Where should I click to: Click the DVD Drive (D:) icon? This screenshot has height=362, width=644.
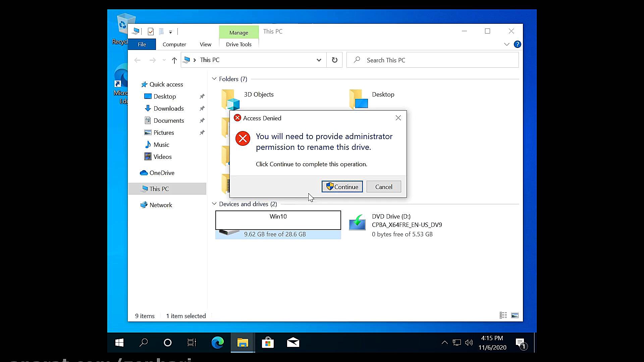357,223
